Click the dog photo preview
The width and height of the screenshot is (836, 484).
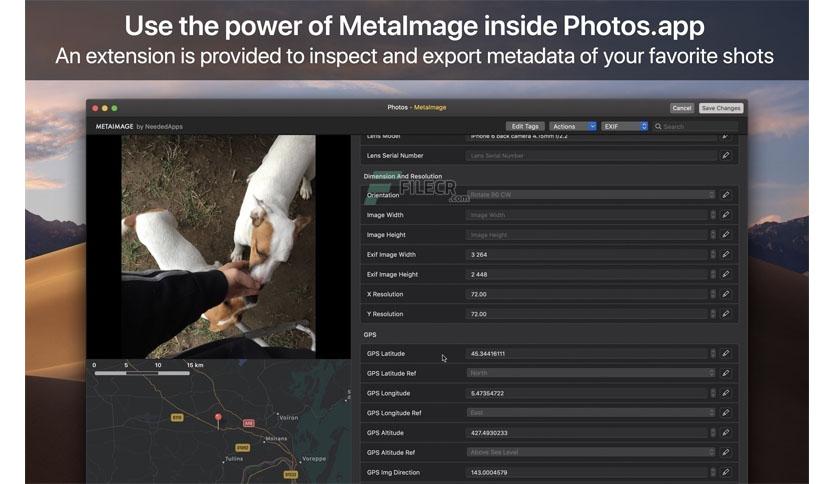[x=219, y=246]
